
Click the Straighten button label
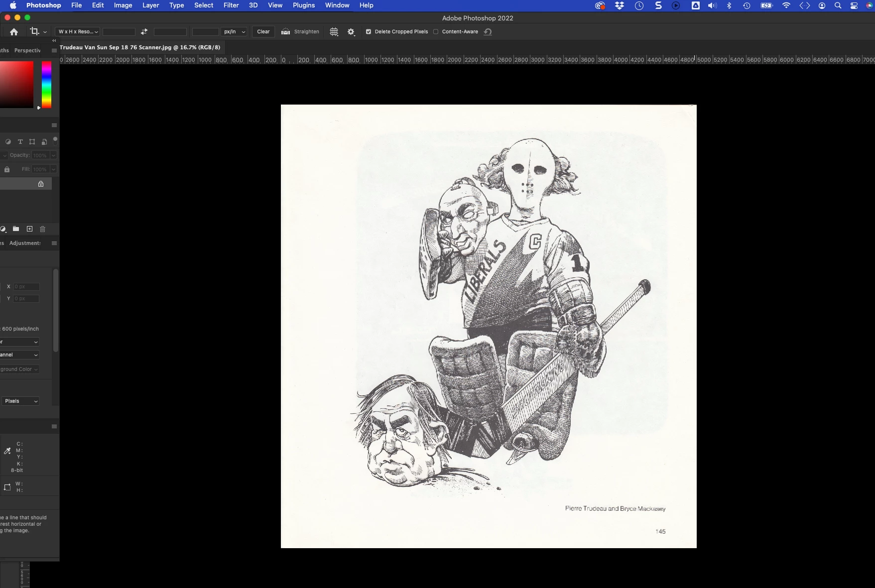coord(307,31)
